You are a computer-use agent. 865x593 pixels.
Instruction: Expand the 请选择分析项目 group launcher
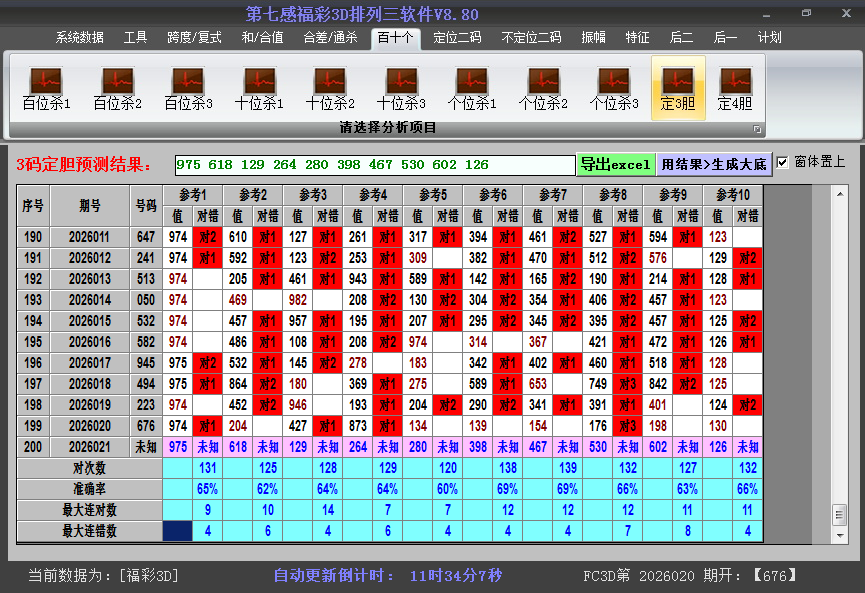click(x=757, y=129)
